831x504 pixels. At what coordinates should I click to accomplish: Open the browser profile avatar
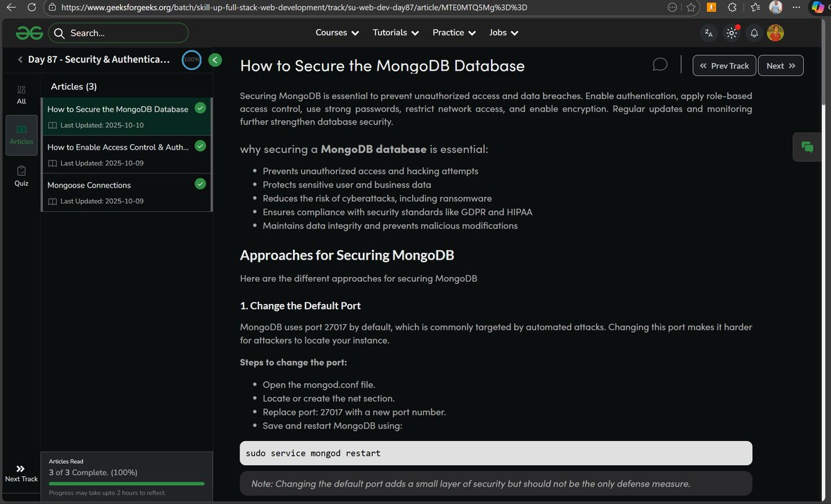776,8
